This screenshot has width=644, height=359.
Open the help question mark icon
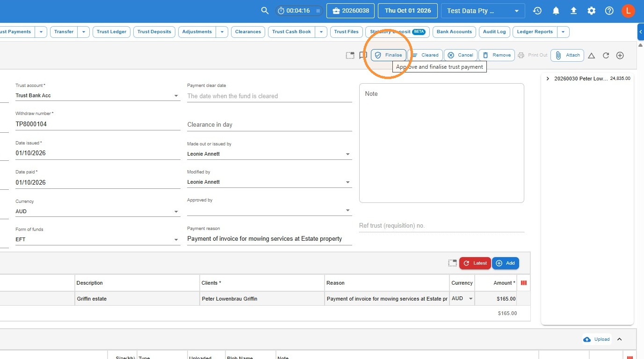609,11
